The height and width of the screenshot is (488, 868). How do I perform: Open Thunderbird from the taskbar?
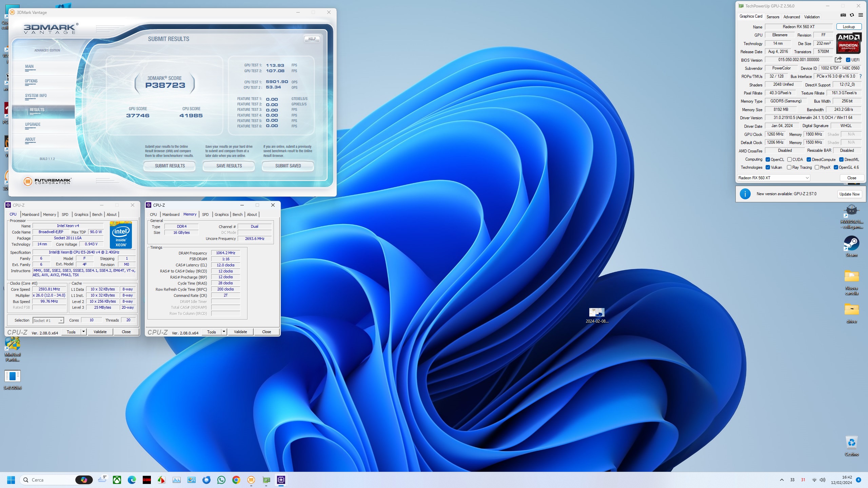[x=206, y=480]
